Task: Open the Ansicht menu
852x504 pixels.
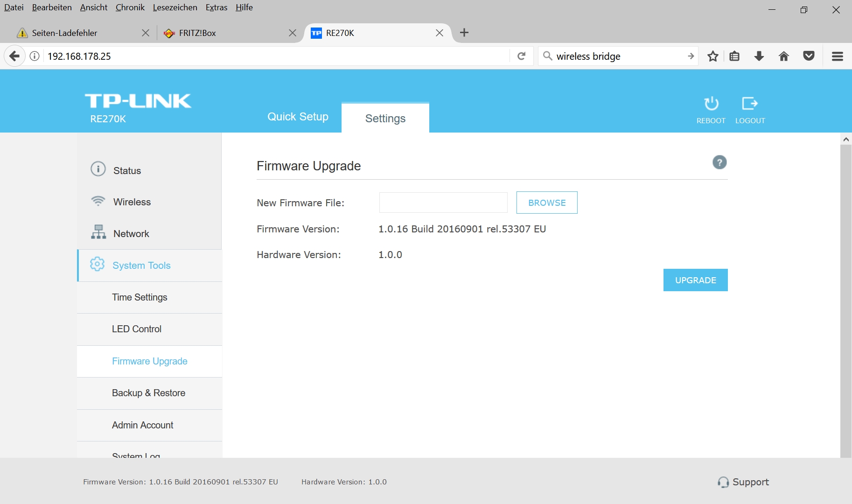Action: pyautogui.click(x=94, y=7)
